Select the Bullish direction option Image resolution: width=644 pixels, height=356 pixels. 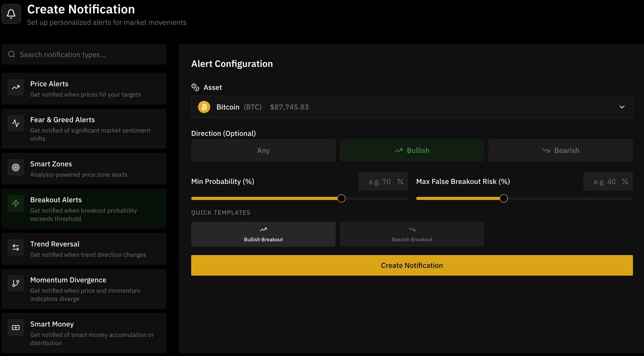click(x=412, y=150)
